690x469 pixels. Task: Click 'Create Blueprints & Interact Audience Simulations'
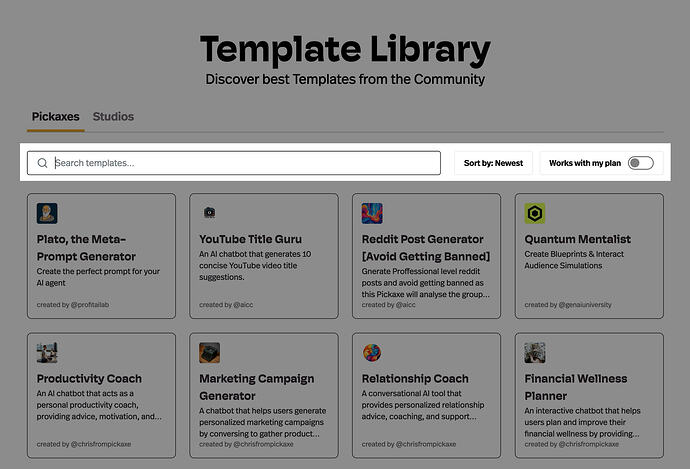pos(574,260)
